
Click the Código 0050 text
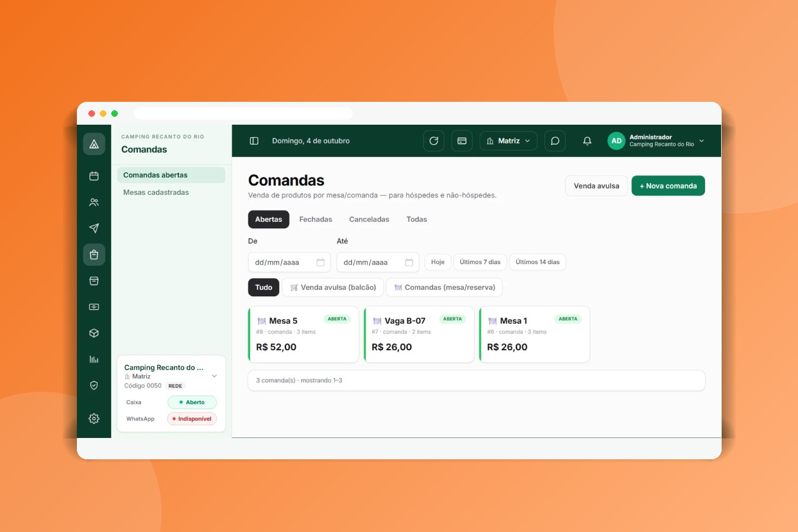[x=143, y=386]
